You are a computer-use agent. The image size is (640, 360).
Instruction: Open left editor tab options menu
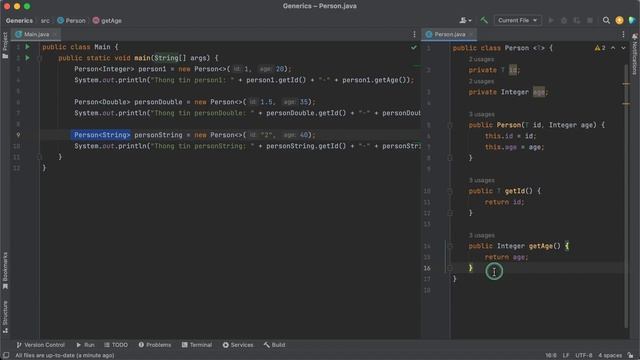(414, 34)
